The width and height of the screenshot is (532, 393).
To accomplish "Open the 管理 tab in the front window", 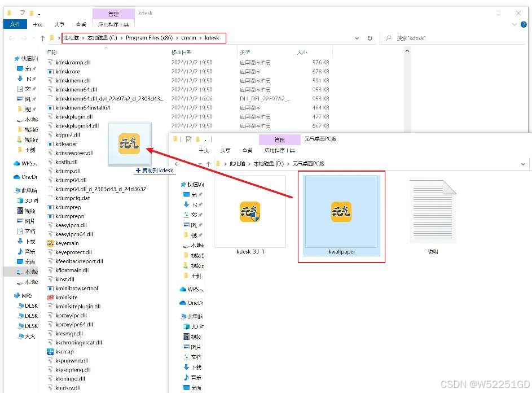I will [x=280, y=139].
